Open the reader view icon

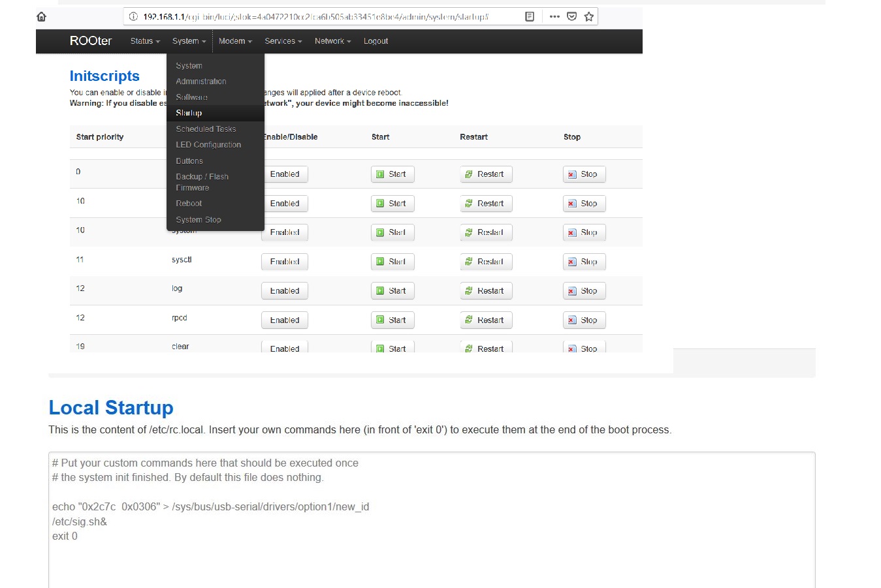pyautogui.click(x=530, y=17)
